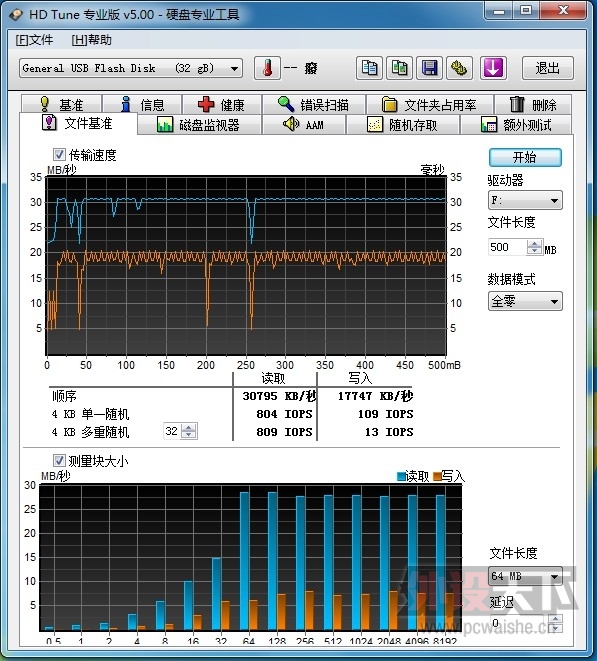Image resolution: width=597 pixels, height=661 pixels.
Task: Click the 30795 KB/秒 sequential read value
Action: (280, 396)
